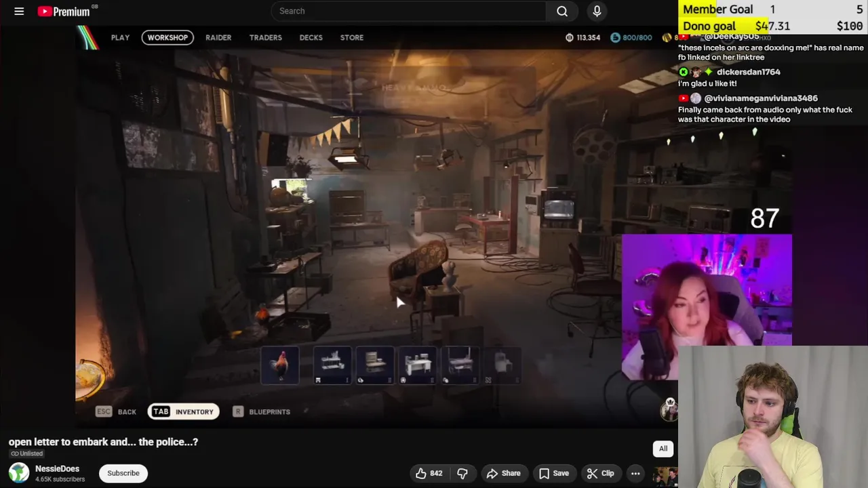Image resolution: width=868 pixels, height=488 pixels.
Task: Save the video to a playlist
Action: (553, 473)
